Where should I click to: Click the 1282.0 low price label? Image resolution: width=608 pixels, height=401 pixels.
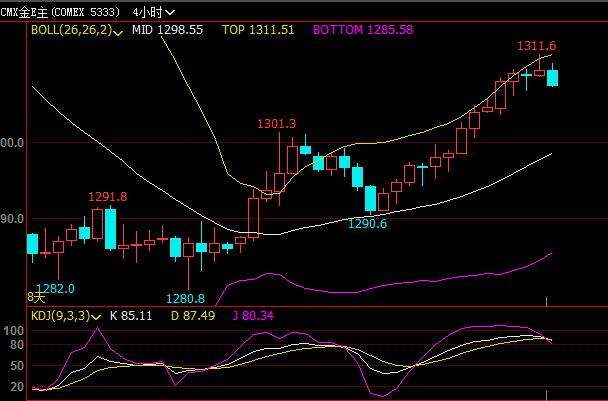pyautogui.click(x=55, y=289)
